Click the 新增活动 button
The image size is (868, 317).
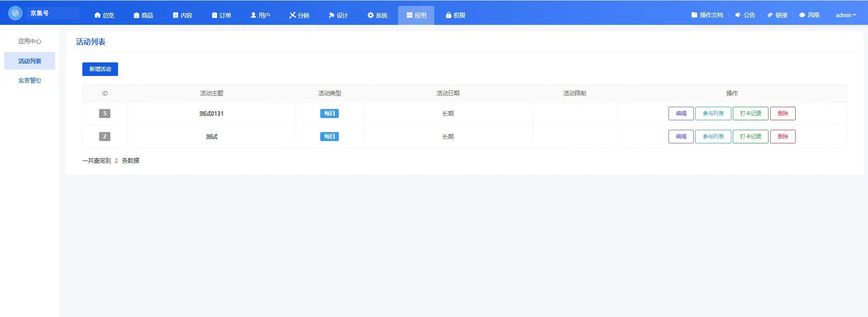click(x=100, y=69)
